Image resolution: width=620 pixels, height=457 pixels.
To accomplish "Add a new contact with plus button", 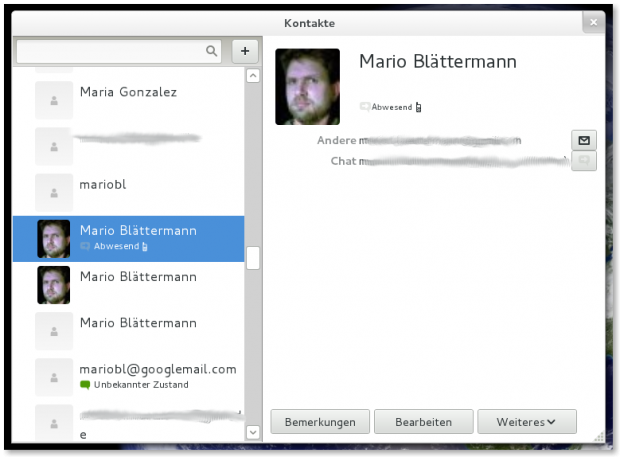I will click(x=245, y=51).
